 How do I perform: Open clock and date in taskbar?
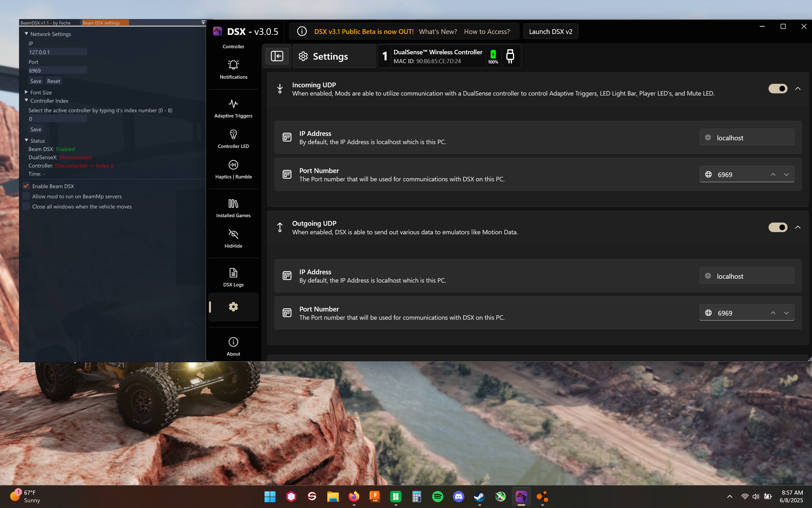791,497
